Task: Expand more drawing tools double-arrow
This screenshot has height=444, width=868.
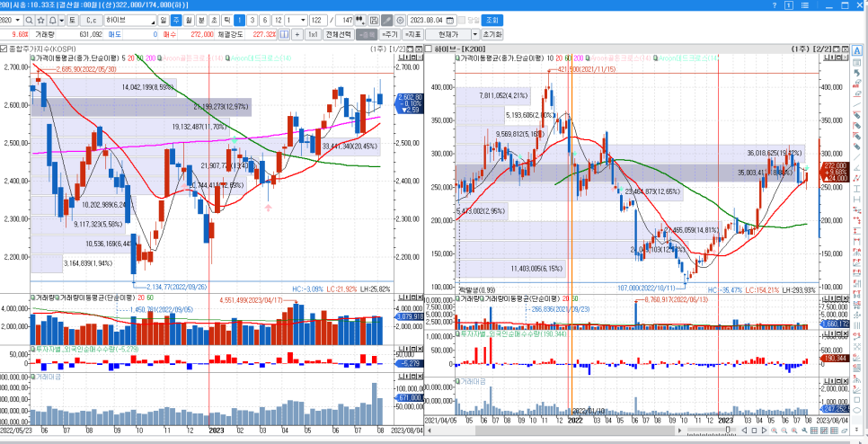Action: pyautogui.click(x=856, y=428)
